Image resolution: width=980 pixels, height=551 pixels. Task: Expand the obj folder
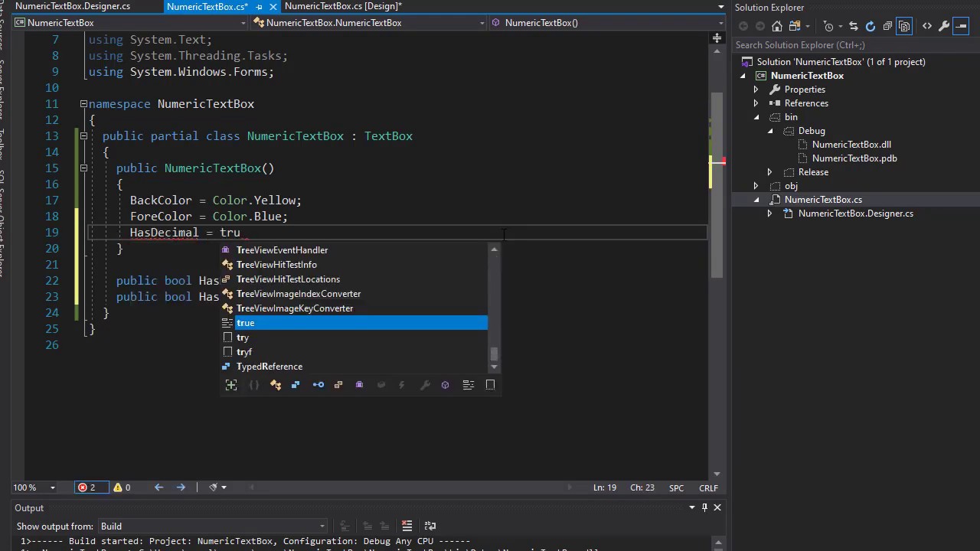pos(756,186)
